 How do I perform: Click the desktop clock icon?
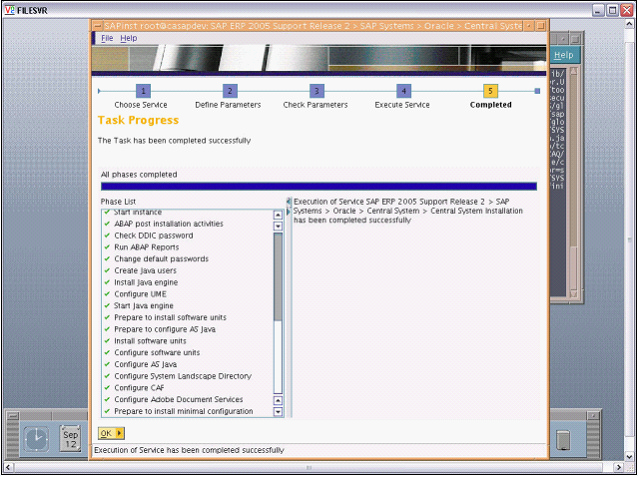[36, 438]
